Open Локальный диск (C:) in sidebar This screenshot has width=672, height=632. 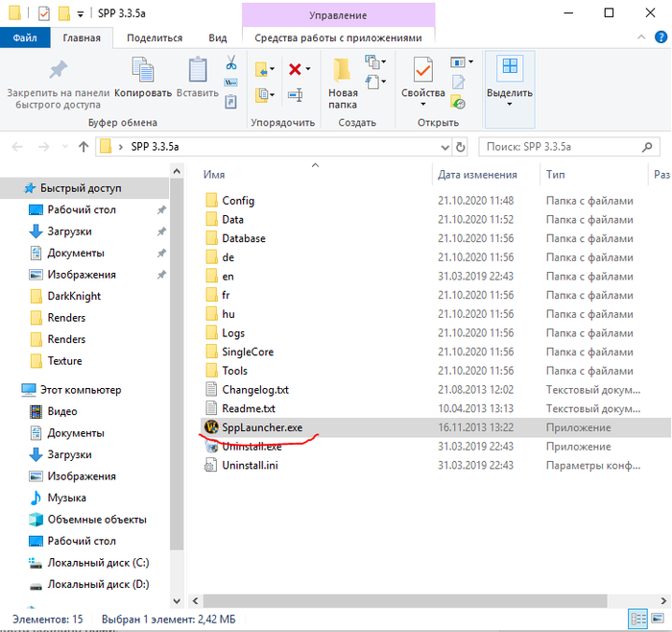[98, 563]
